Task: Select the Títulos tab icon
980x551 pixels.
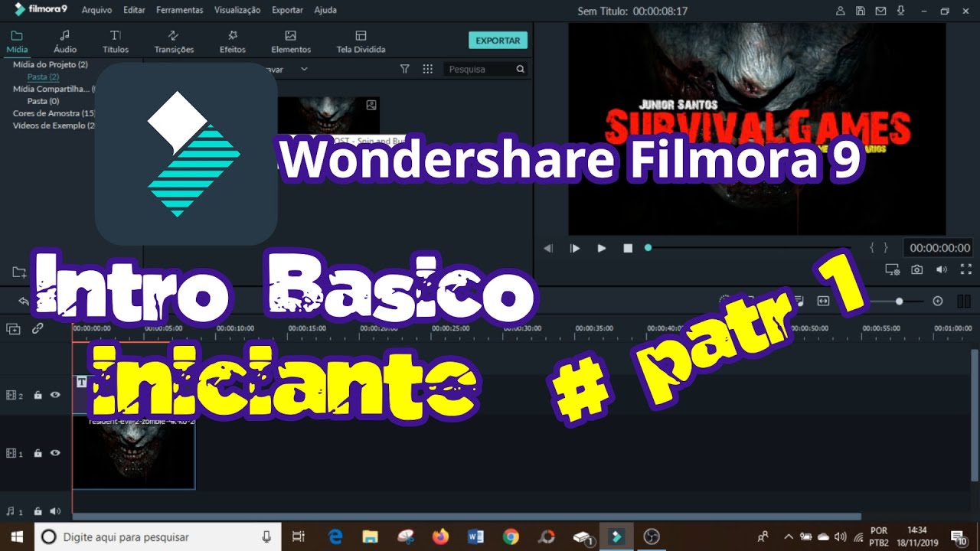Action: pos(116,35)
